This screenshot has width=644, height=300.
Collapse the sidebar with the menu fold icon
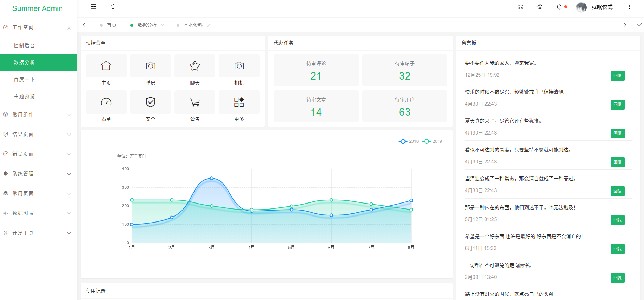pos(94,7)
